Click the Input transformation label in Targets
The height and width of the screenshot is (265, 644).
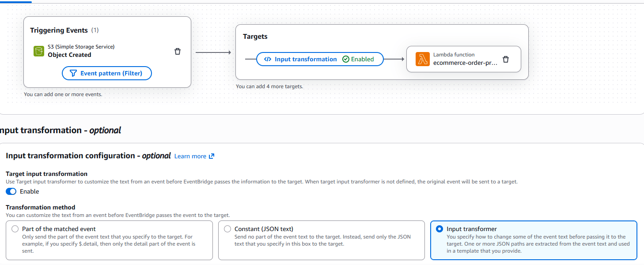(306, 59)
